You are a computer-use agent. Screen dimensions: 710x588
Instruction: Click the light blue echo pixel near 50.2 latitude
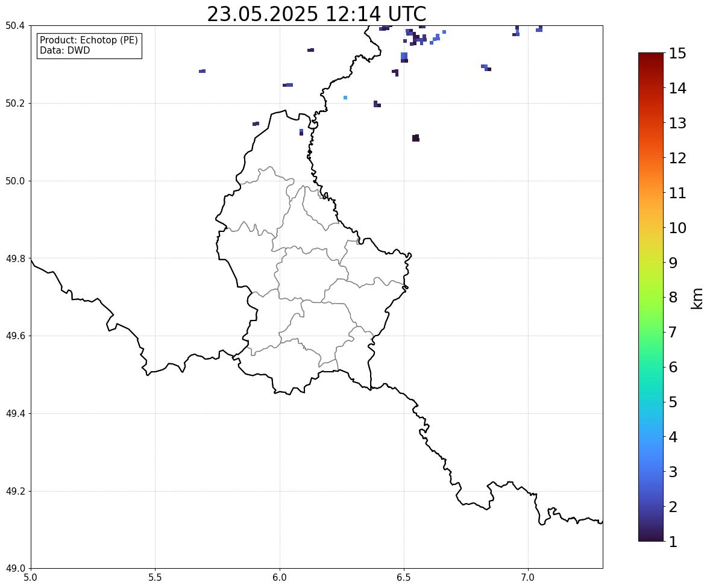click(345, 98)
